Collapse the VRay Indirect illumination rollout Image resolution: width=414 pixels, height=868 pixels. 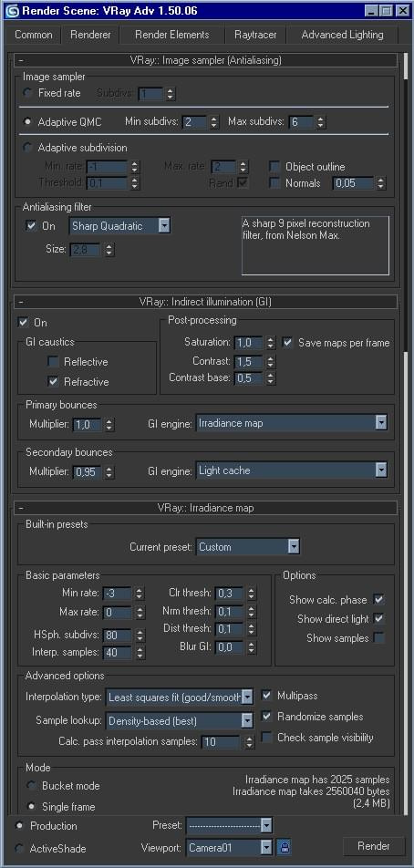(x=206, y=302)
